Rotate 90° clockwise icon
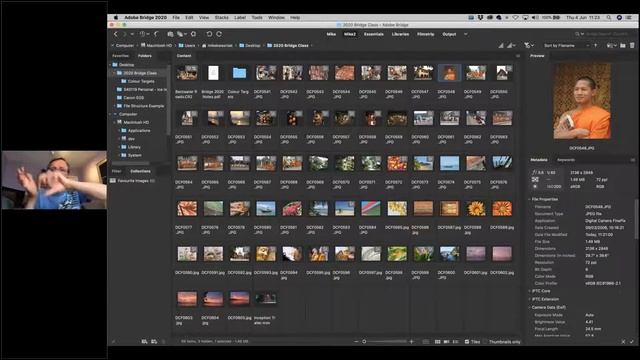Screen dimensions: 640x360 click(x=219, y=34)
